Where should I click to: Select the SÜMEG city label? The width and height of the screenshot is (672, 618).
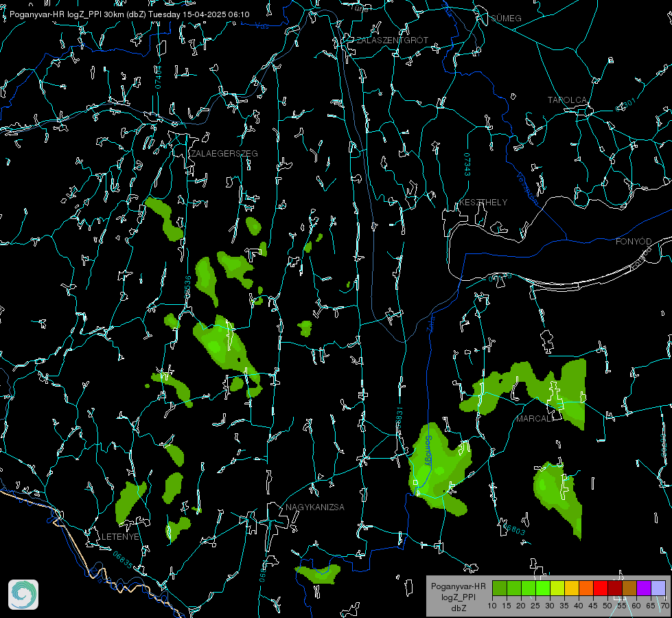pyautogui.click(x=506, y=18)
